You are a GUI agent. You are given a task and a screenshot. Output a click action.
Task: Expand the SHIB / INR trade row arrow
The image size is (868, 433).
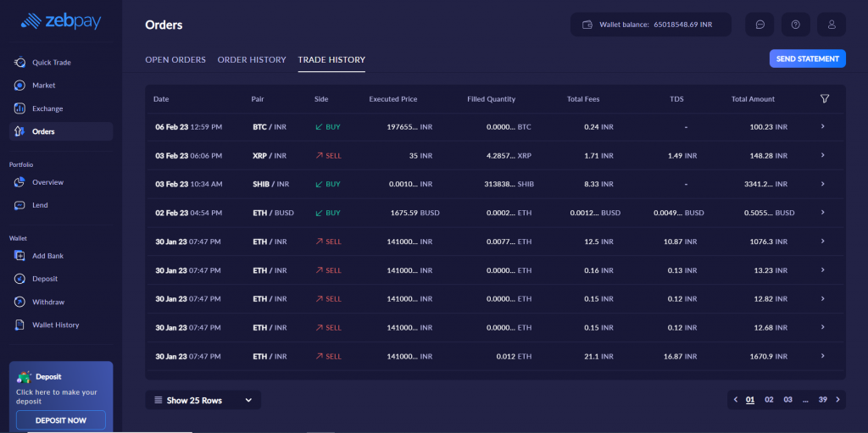pyautogui.click(x=822, y=184)
